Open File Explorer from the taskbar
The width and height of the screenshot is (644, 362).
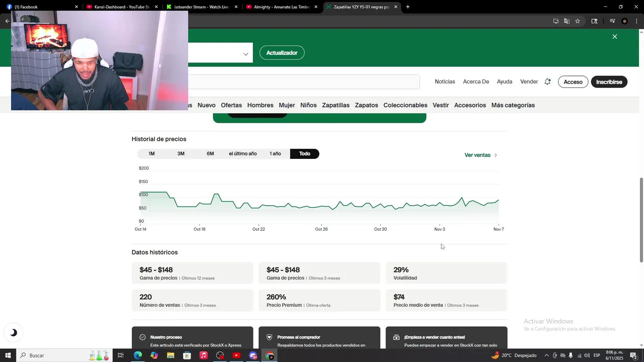click(171, 355)
